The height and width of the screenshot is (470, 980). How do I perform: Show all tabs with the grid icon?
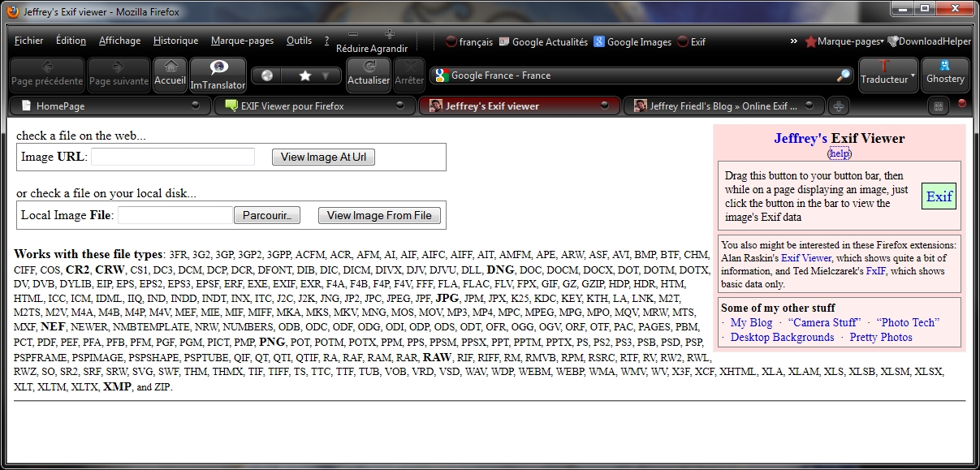point(939,106)
